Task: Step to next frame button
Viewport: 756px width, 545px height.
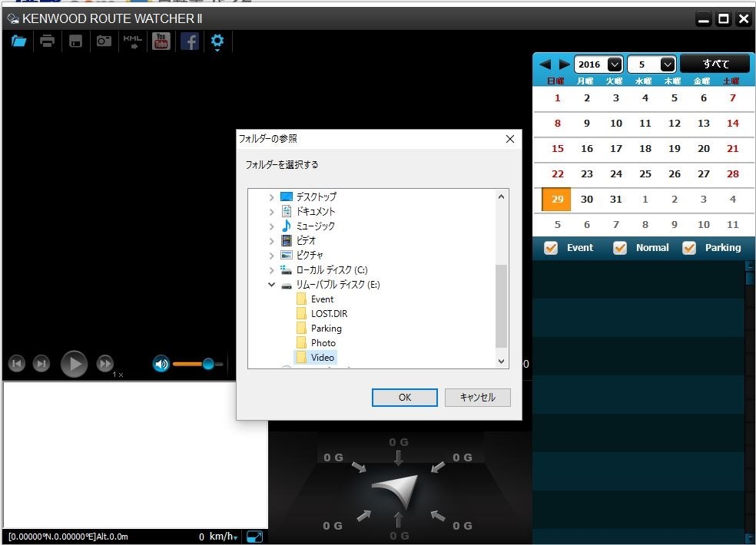Action: coord(41,363)
